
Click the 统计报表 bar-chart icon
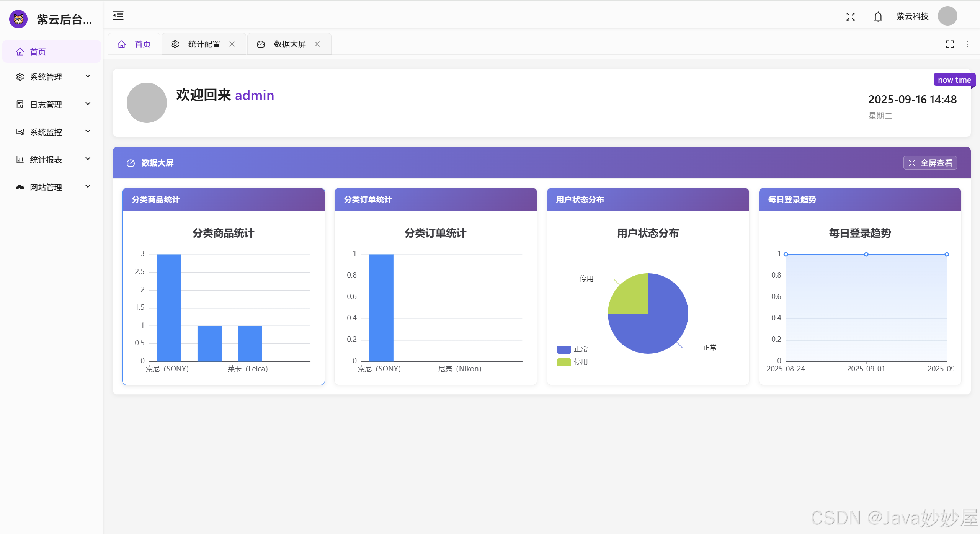20,159
